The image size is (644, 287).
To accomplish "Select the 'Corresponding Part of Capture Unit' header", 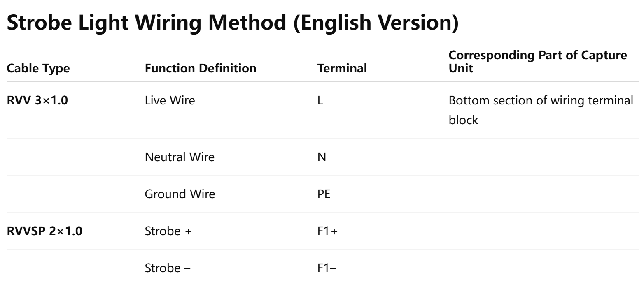I will coord(537,62).
